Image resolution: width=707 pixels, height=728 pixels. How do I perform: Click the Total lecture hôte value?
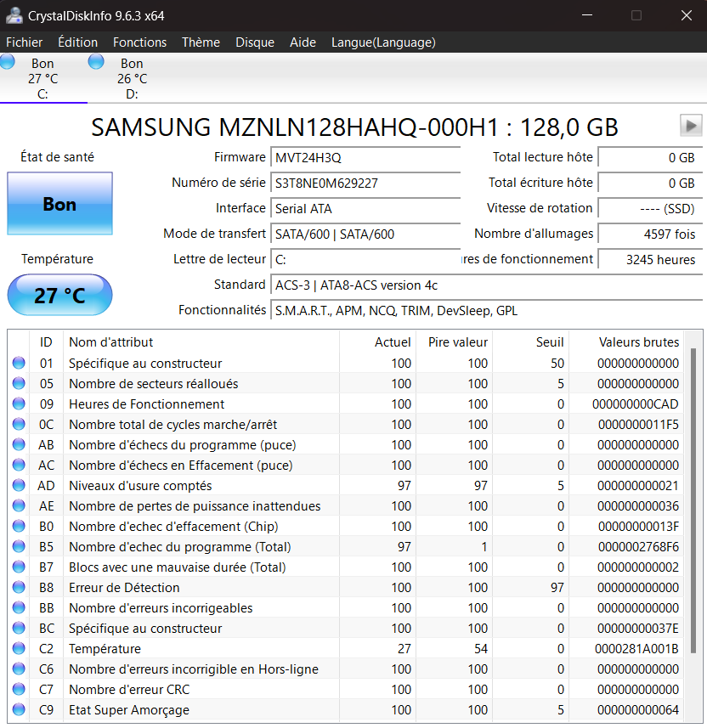[650, 157]
